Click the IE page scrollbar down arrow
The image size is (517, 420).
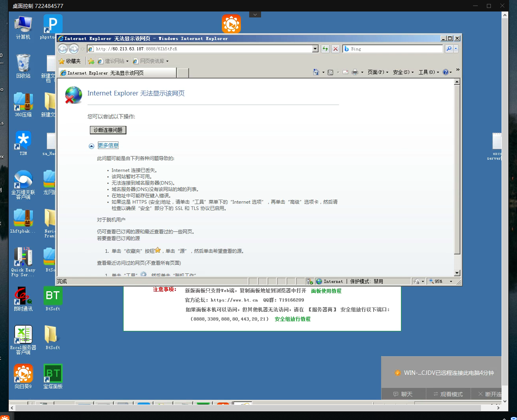(457, 273)
